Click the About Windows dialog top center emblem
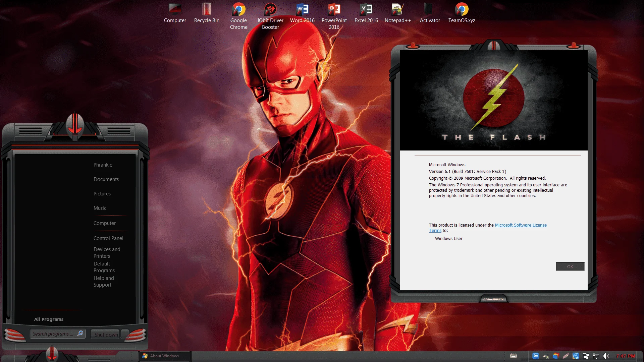This screenshot has height=362, width=644. pos(493,45)
